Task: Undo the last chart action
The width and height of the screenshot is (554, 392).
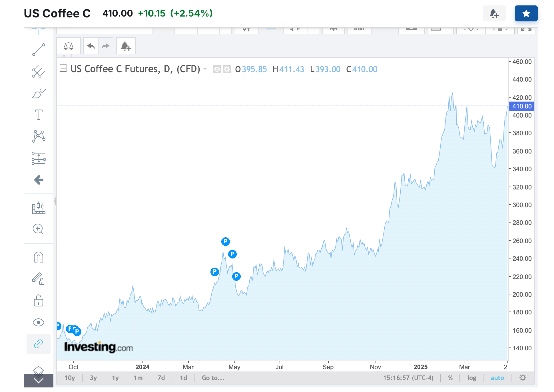Action: [x=91, y=46]
